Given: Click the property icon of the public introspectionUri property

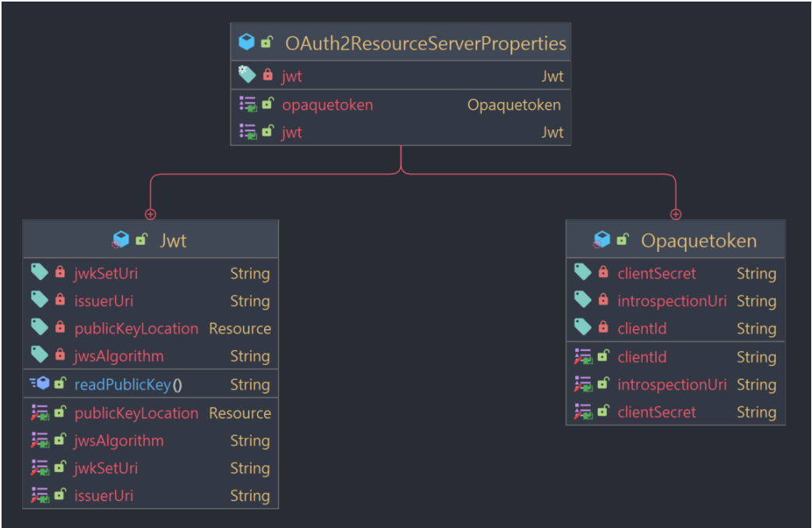Looking at the screenshot, I should 583,384.
